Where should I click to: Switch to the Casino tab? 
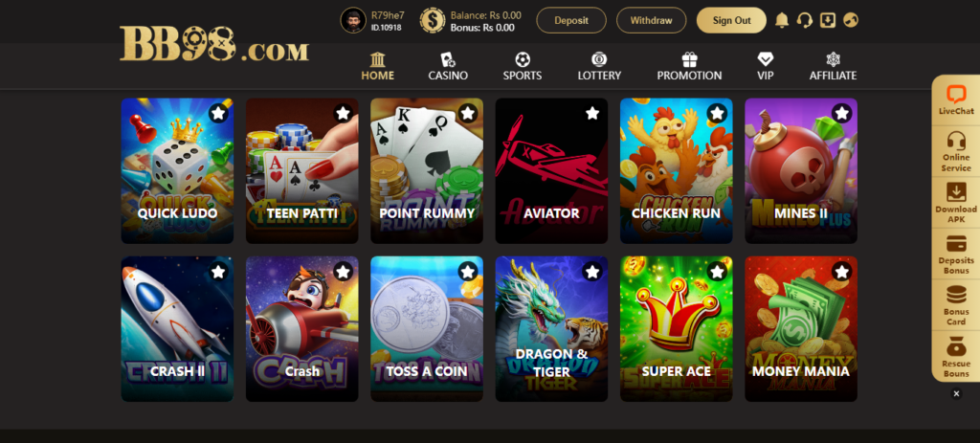pyautogui.click(x=448, y=66)
